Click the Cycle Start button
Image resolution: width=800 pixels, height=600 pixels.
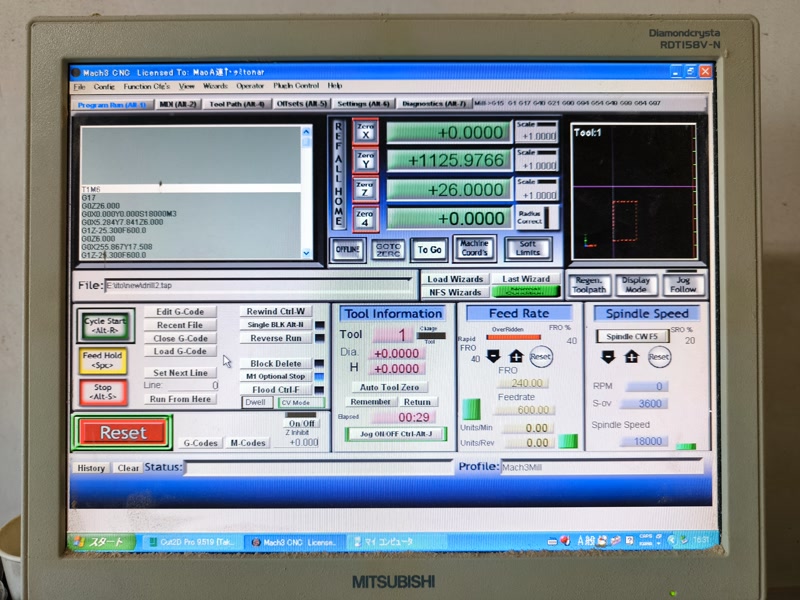(106, 325)
